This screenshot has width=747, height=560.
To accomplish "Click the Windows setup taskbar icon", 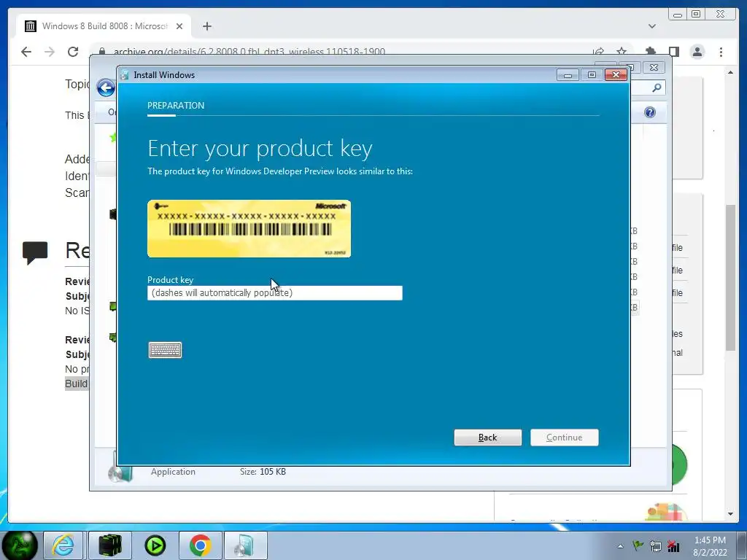I will point(245,545).
